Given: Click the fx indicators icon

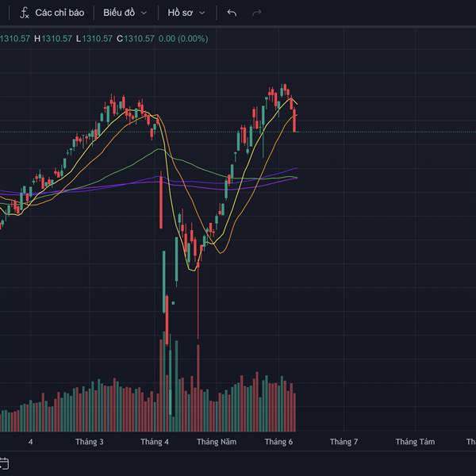Looking at the screenshot, I should (25, 13).
